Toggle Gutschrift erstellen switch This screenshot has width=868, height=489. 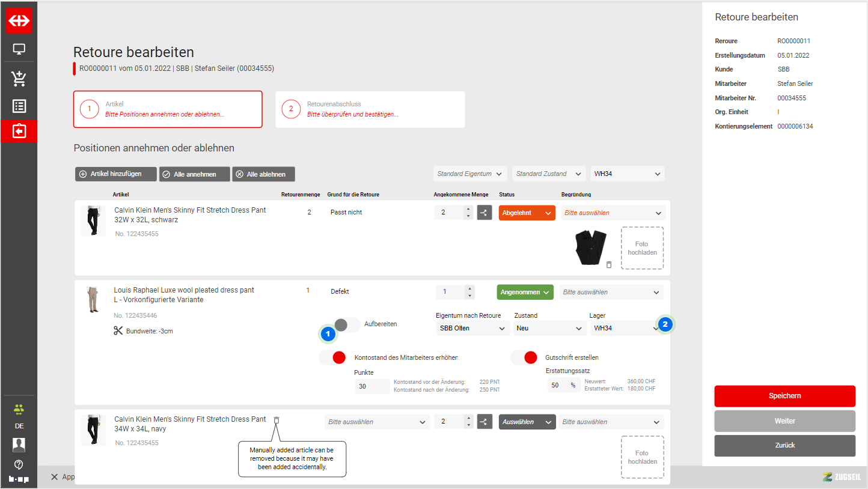[524, 357]
